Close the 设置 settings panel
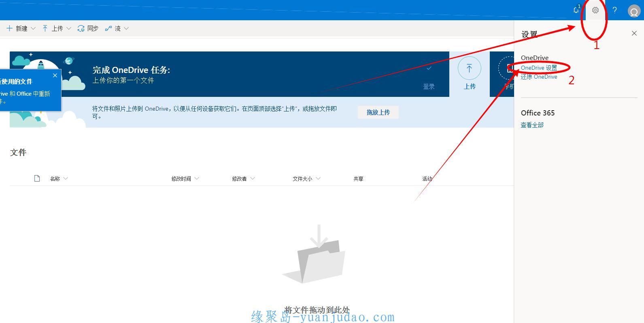This screenshot has width=644, height=323. coord(634,34)
